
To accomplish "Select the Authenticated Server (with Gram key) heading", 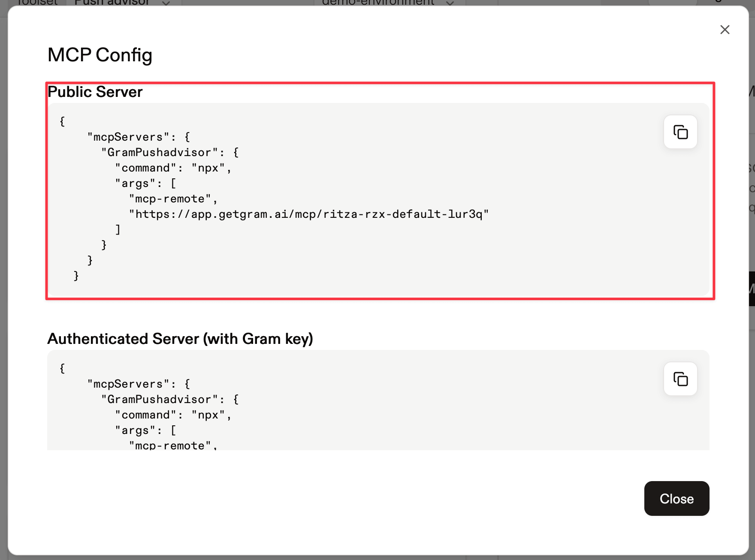I will 180,339.
